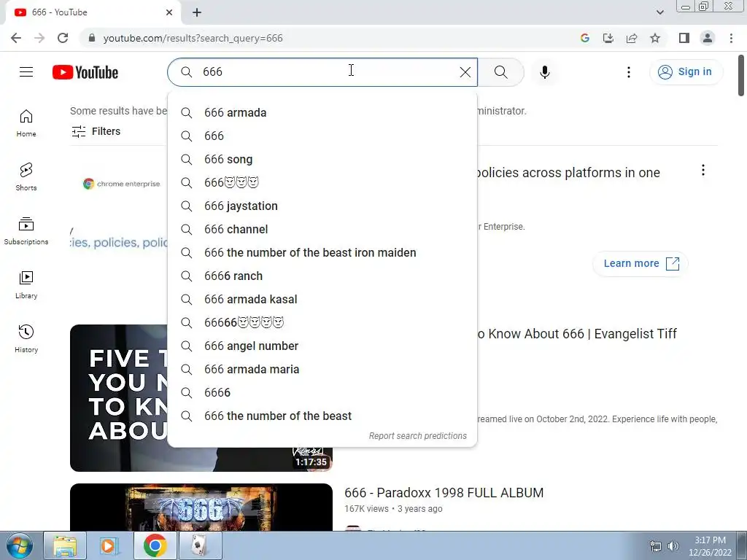Click the browser forward arrow

tap(39, 38)
